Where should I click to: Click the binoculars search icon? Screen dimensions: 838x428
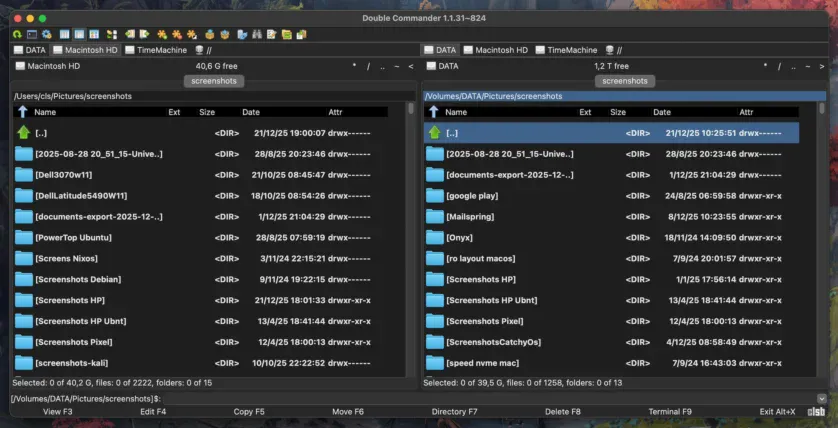tap(257, 34)
